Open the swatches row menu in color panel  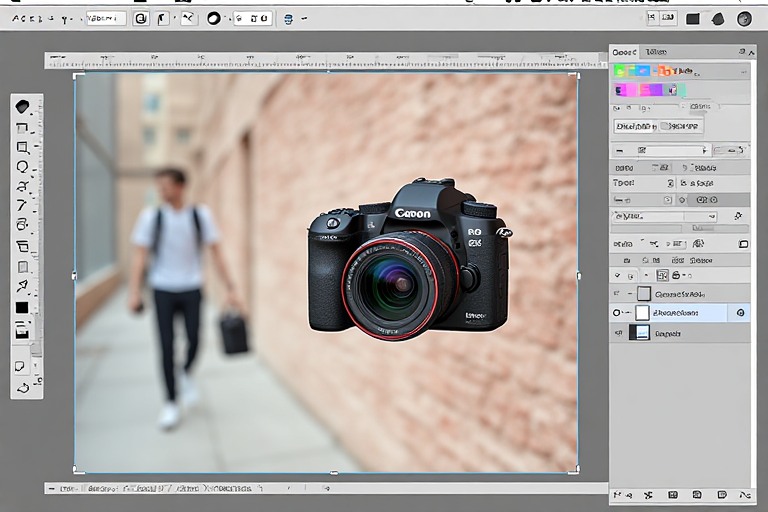tap(744, 72)
